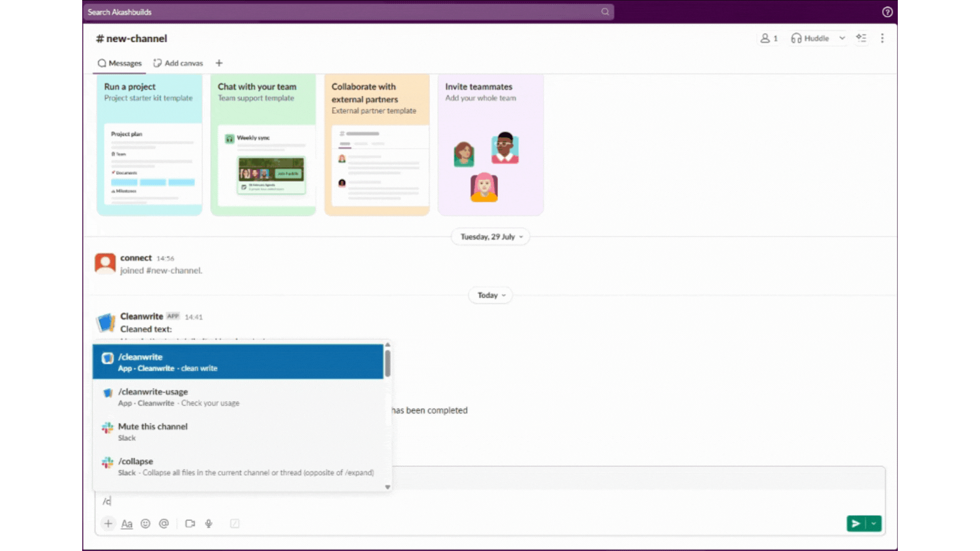Open the AI summarize sparkle icon
This screenshot has width=980, height=551.
click(x=861, y=38)
